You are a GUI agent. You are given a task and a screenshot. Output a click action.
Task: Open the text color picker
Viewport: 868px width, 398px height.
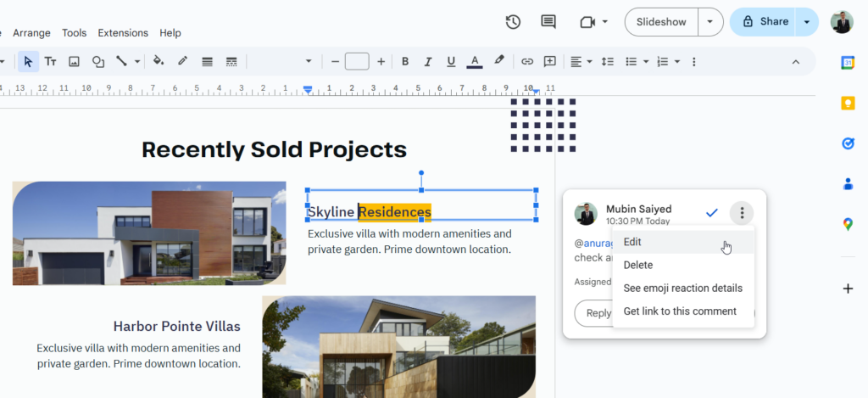[x=475, y=61]
